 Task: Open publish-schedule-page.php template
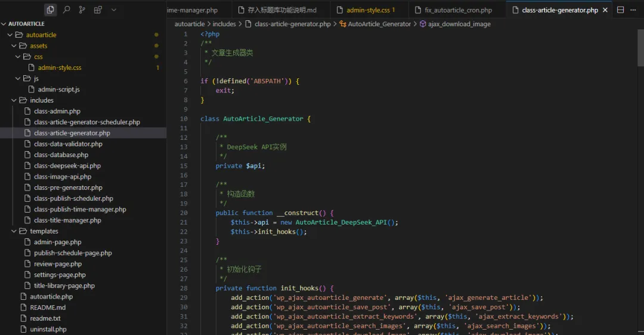pos(73,253)
